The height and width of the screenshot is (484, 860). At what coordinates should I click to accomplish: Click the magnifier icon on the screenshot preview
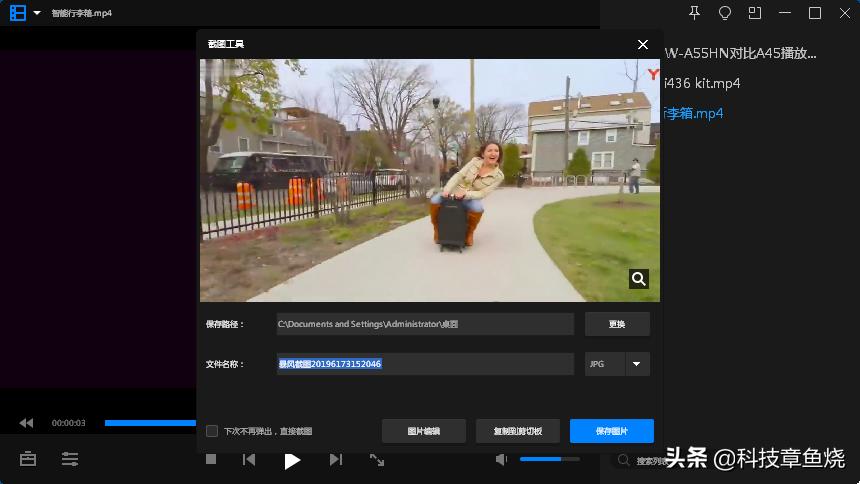[x=639, y=279]
